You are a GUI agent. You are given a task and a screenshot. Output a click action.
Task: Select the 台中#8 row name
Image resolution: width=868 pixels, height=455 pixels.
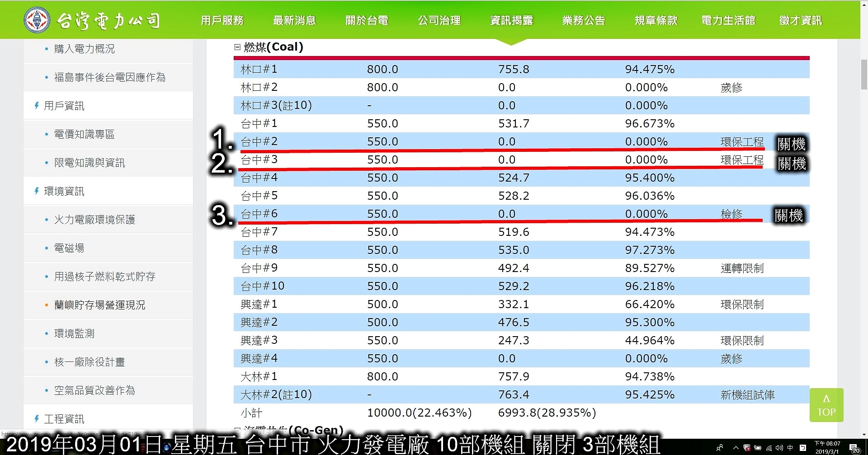click(x=259, y=250)
